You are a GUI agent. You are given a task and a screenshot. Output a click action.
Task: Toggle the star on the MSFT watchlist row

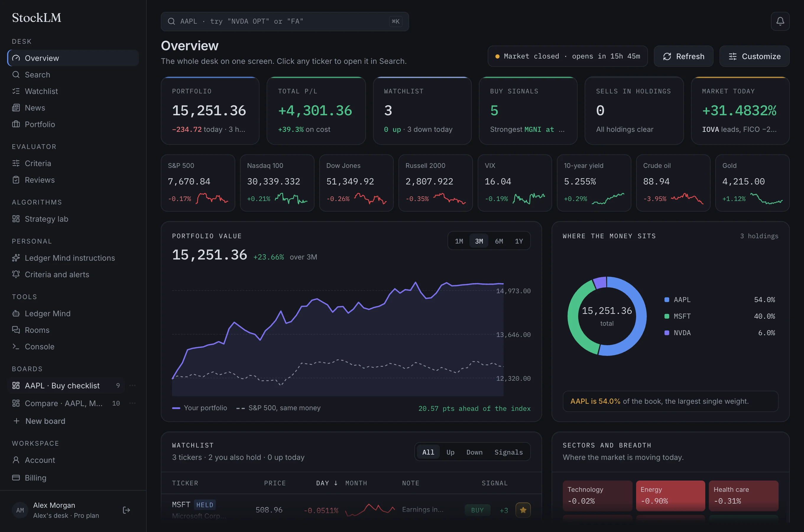(x=523, y=510)
